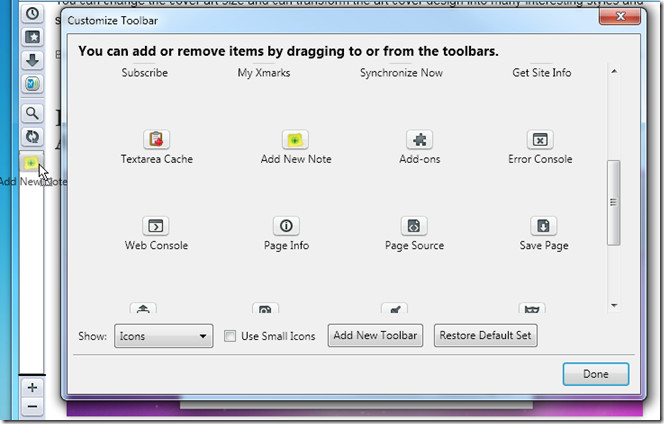Click the blue panel icon below Downloads
The height and width of the screenshot is (424, 664).
(32, 84)
